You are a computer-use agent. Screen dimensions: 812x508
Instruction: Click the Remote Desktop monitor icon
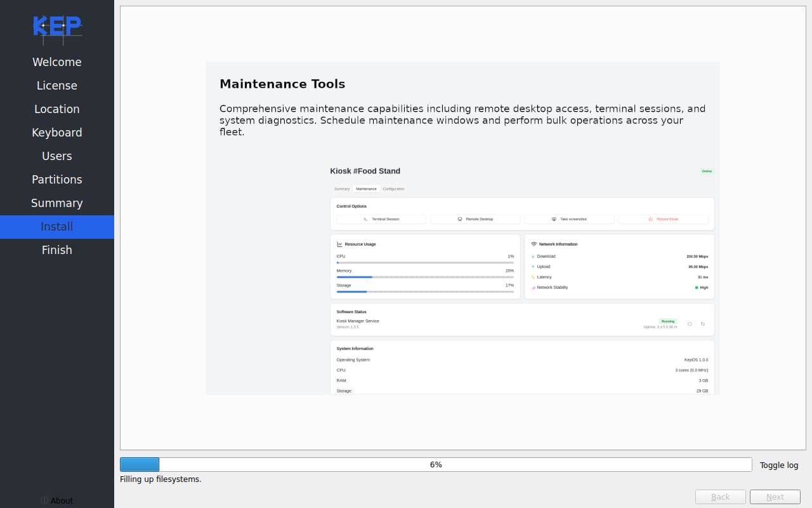click(460, 219)
